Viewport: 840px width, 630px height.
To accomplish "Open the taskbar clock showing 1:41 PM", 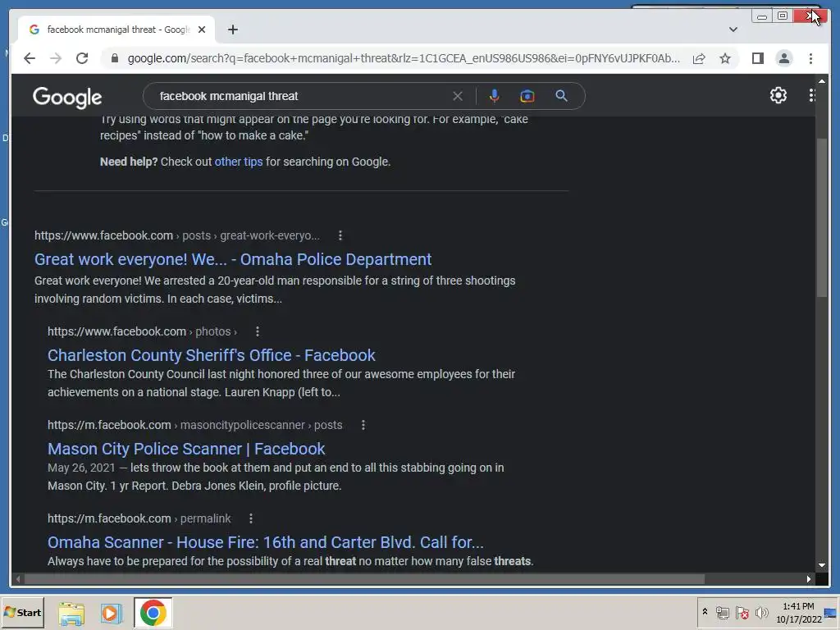I will pyautogui.click(x=798, y=613).
